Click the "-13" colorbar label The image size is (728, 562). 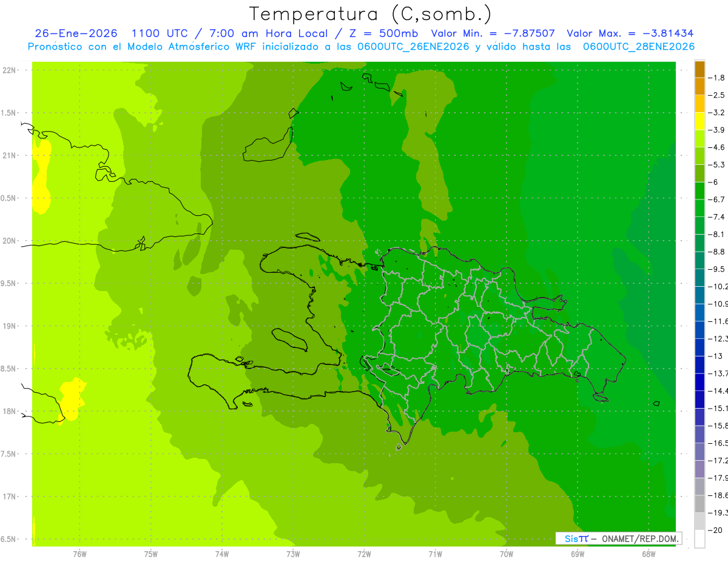[715, 356]
